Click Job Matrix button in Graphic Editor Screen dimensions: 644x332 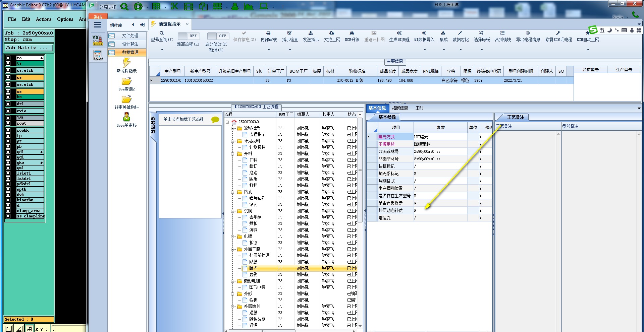(29, 48)
